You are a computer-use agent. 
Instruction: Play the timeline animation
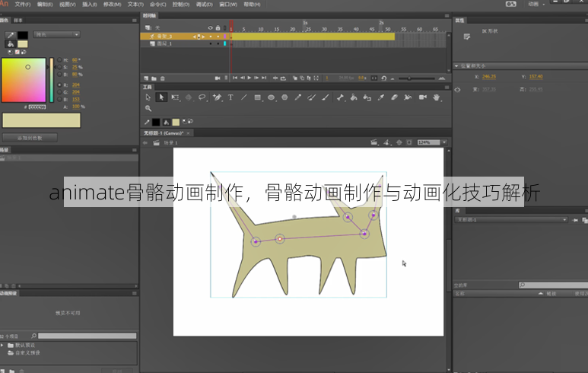click(x=250, y=78)
